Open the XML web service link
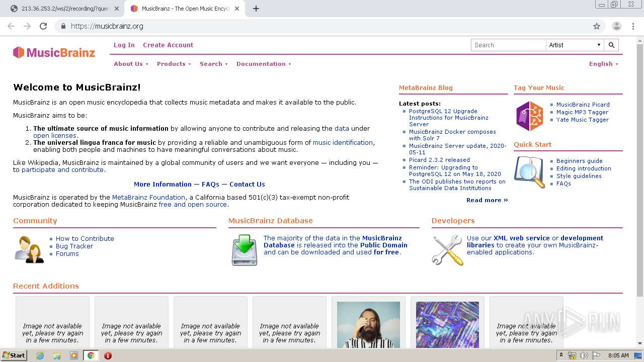The height and width of the screenshot is (362, 644). tap(521, 238)
